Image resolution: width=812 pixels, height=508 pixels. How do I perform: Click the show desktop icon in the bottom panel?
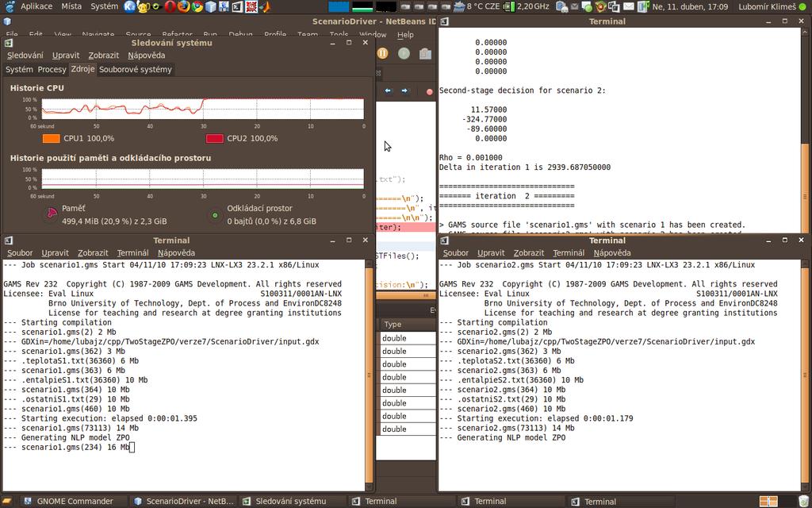(8, 502)
